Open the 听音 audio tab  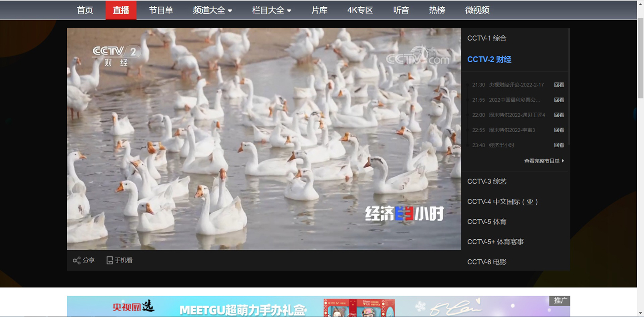pos(401,10)
